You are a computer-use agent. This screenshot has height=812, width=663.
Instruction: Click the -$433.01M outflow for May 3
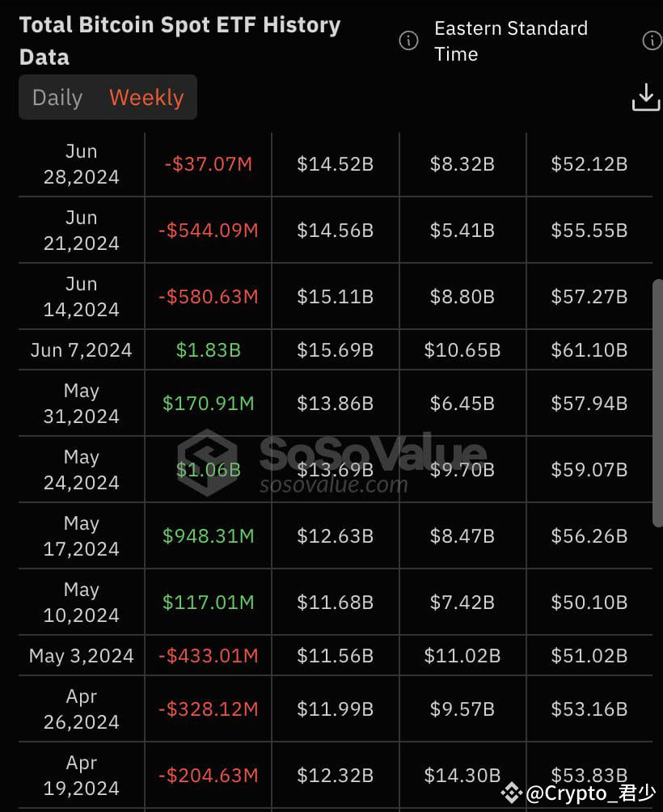pyautogui.click(x=208, y=656)
